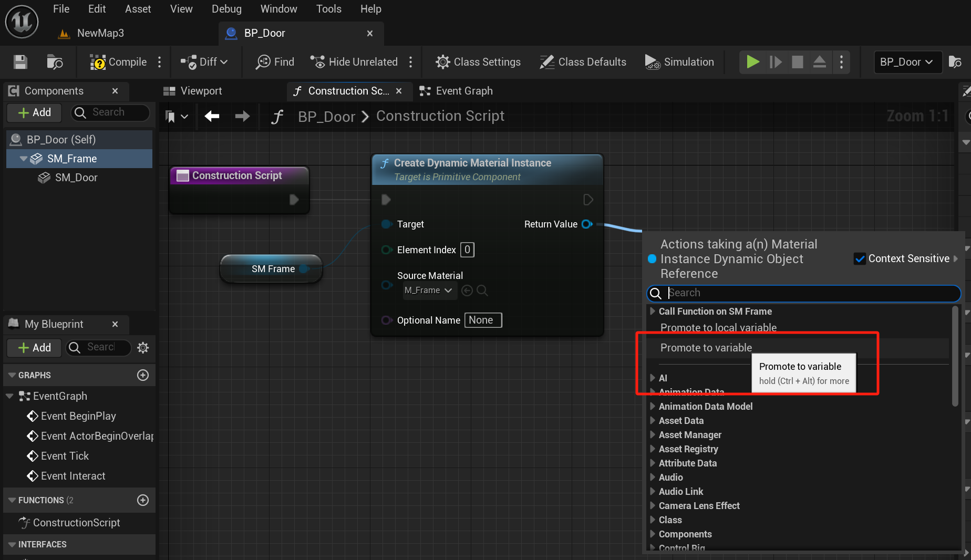Open the Edit menu

(97, 9)
